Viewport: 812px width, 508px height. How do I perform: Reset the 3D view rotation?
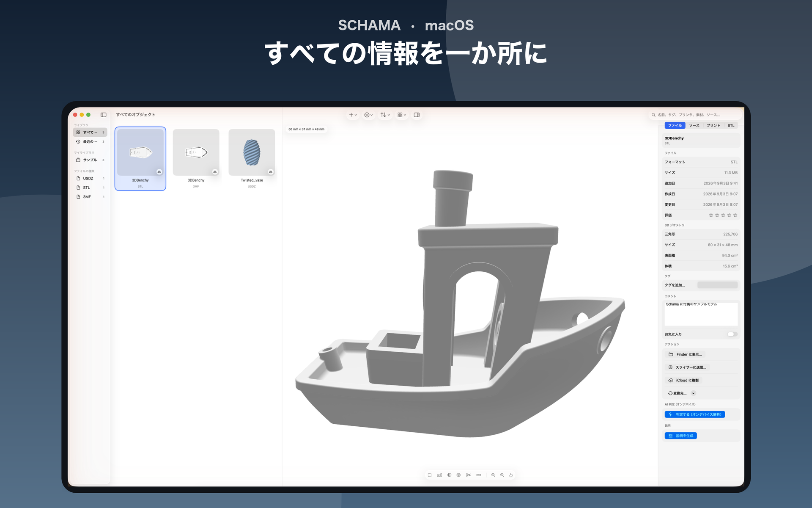pos(511,475)
